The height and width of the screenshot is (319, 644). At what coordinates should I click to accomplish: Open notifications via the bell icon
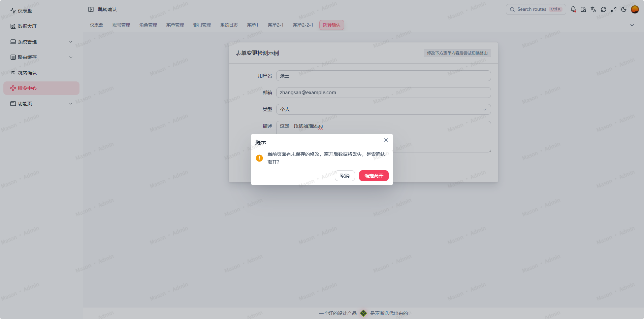573,9
